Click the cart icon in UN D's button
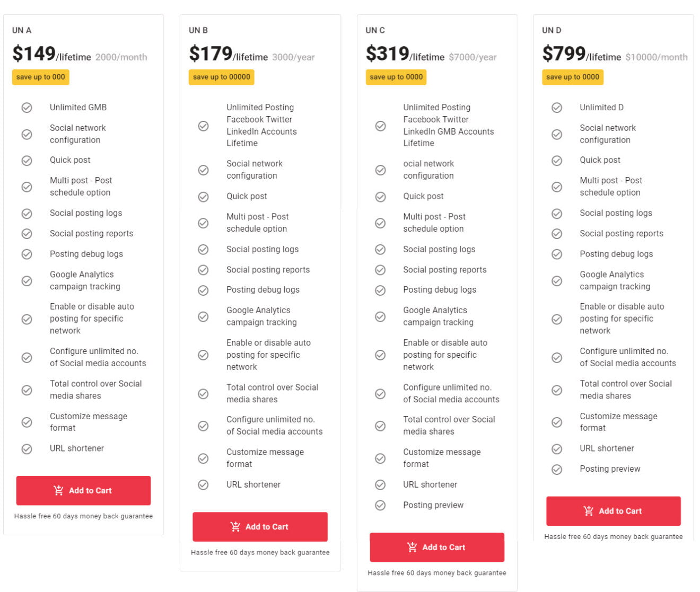 click(588, 511)
